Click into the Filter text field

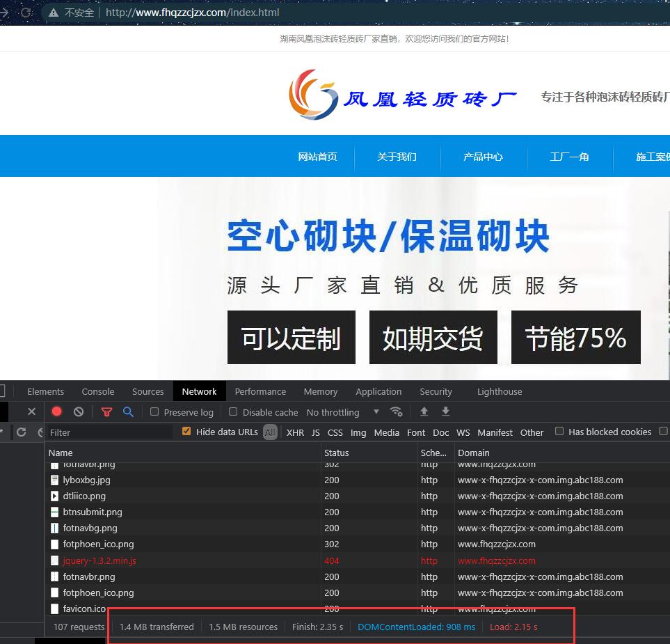(109, 432)
